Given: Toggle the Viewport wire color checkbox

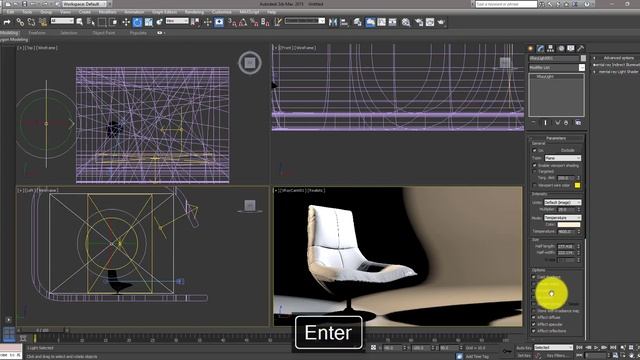Looking at the screenshot, I should point(535,185).
